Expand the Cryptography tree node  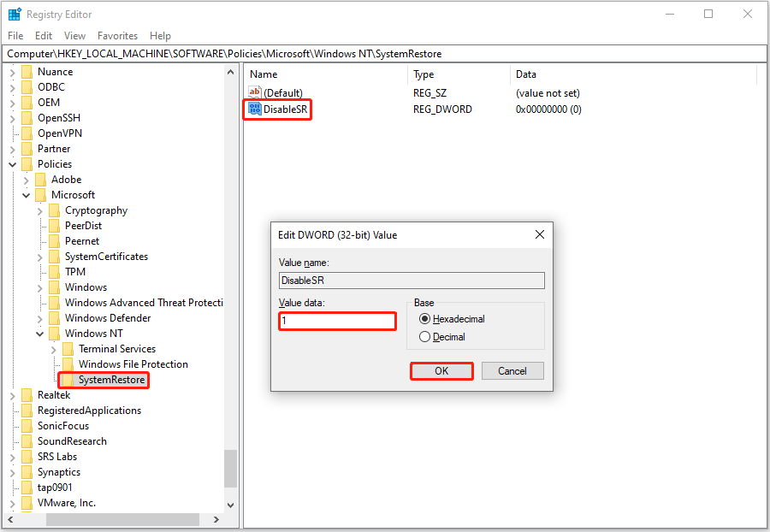point(39,211)
